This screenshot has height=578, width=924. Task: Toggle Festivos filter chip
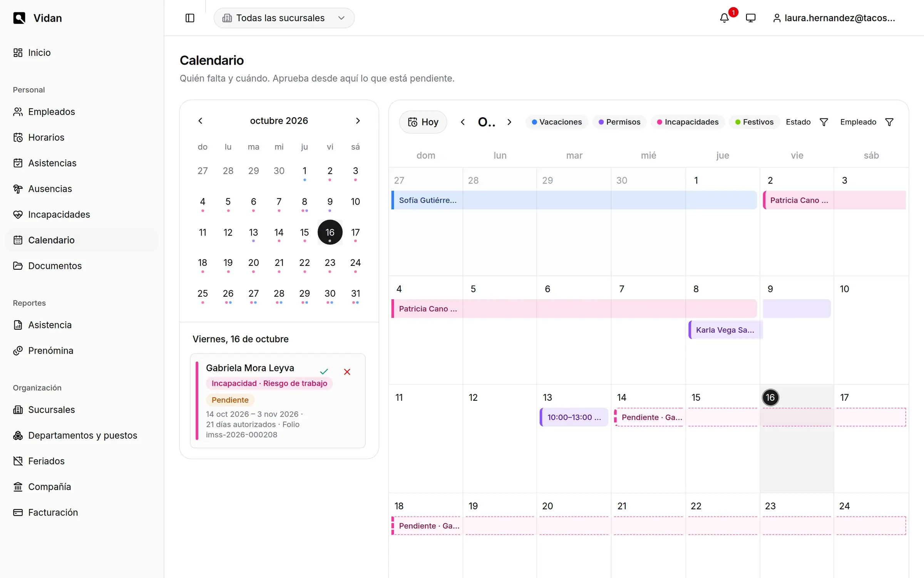pyautogui.click(x=754, y=122)
